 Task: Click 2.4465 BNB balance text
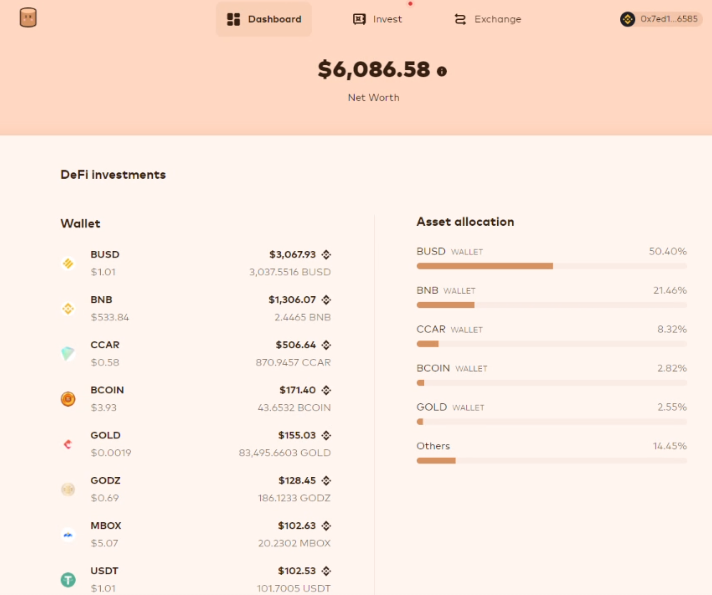click(302, 317)
